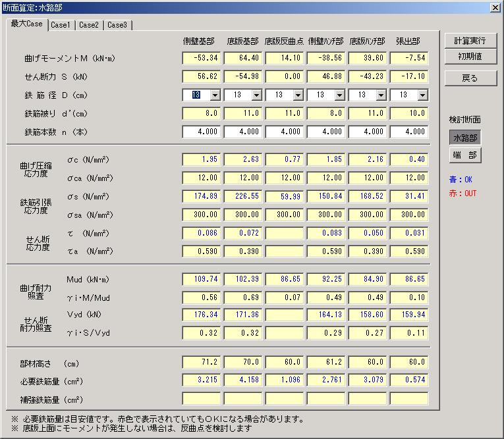
Task: Open rebar diameter dropdown for 底版基部
Action: click(x=256, y=95)
